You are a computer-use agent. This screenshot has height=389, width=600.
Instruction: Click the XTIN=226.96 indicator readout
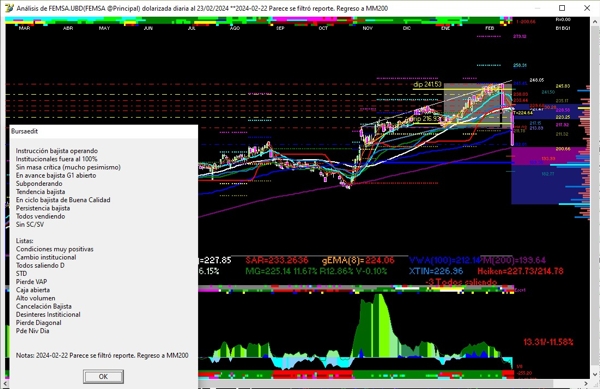pyautogui.click(x=436, y=271)
